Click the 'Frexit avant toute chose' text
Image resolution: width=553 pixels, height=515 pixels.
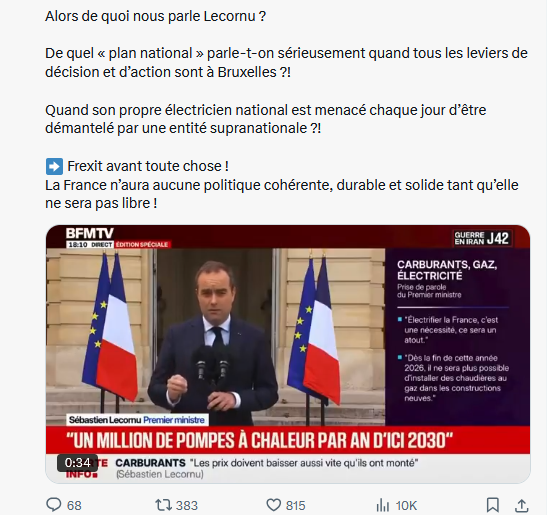pos(148,166)
